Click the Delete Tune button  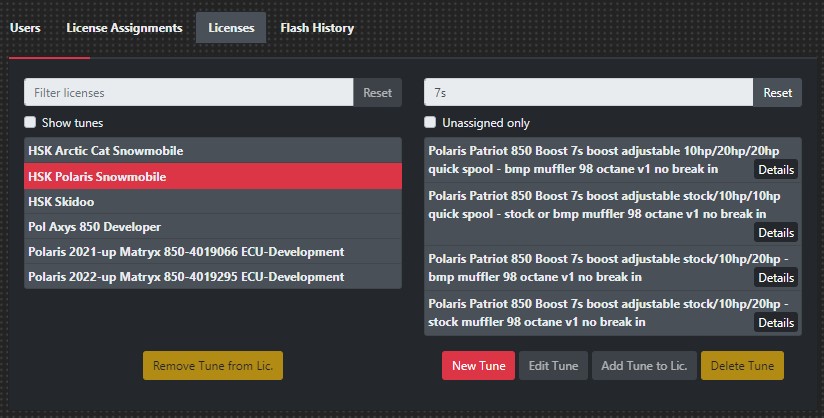coord(742,365)
